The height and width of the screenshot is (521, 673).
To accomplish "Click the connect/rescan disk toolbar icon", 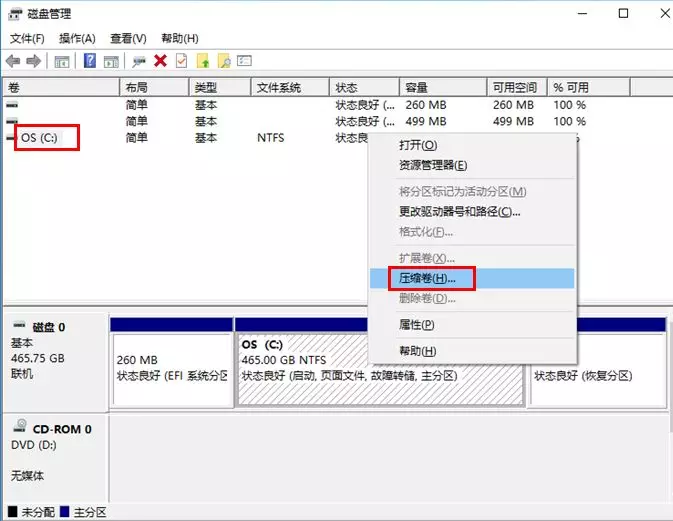I will [x=139, y=62].
